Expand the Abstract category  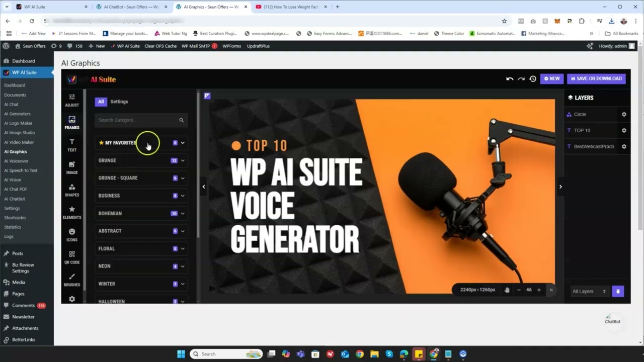point(141,231)
